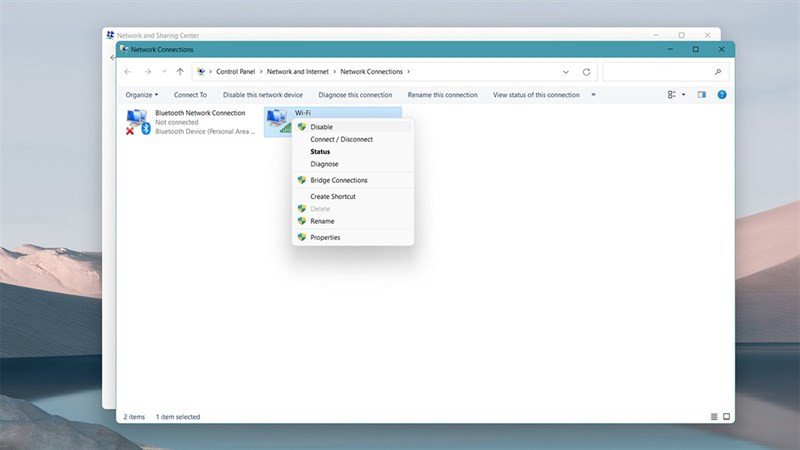Navigate back with the Back arrow
Viewport: 800px width, 450px height.
[x=127, y=72]
